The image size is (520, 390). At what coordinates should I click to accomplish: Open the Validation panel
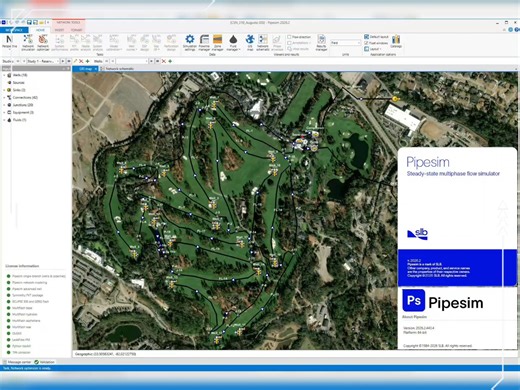[44, 362]
